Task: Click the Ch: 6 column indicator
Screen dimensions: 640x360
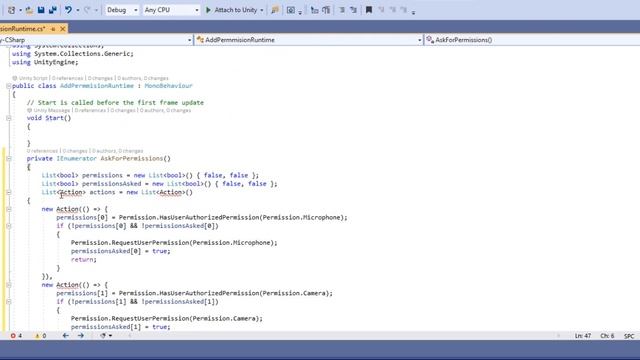Action: (x=607, y=336)
